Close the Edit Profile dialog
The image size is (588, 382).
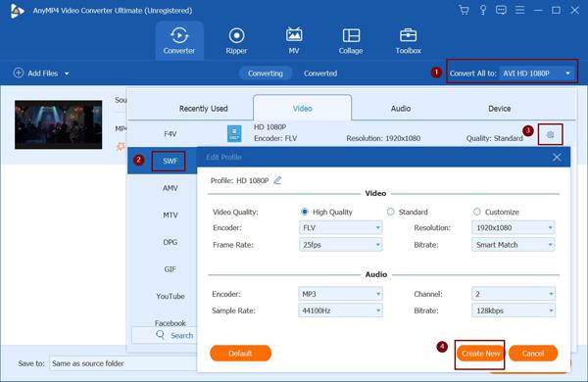(557, 157)
